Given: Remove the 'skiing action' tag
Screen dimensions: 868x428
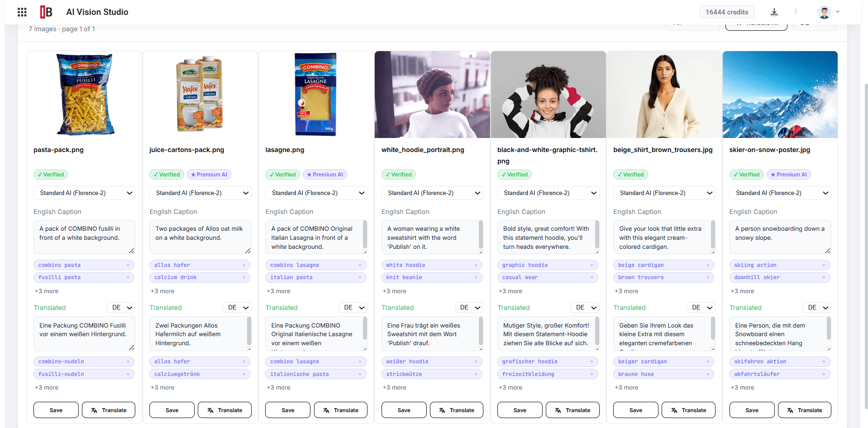Looking at the screenshot, I should pyautogui.click(x=824, y=265).
